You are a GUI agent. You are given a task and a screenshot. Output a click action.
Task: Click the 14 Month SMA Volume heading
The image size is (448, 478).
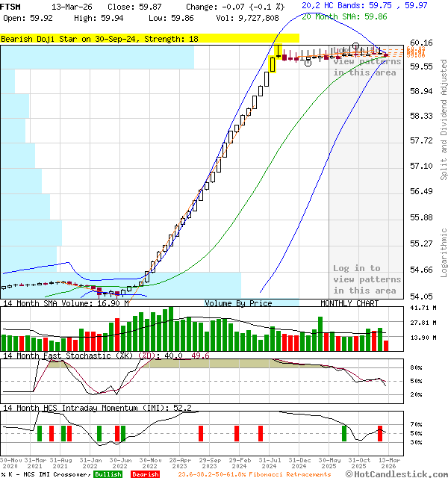[x=65, y=303]
